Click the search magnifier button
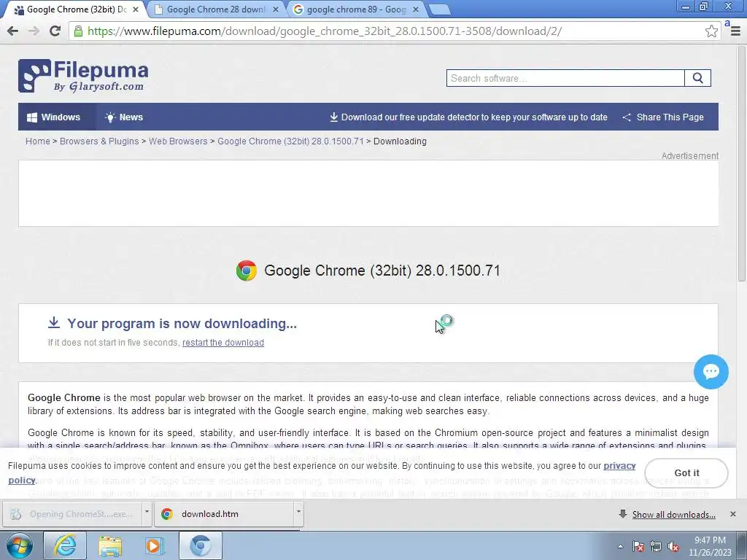The height and width of the screenshot is (560, 747). 698,78
